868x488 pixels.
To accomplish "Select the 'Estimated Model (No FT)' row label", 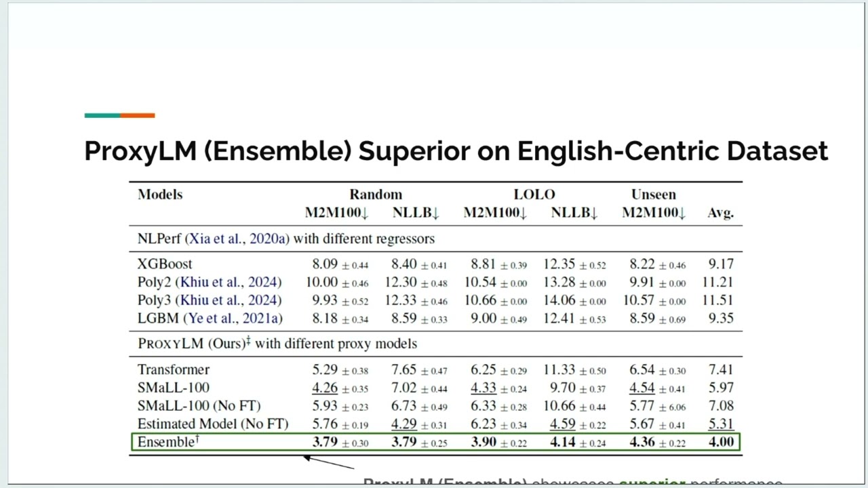I will (213, 424).
